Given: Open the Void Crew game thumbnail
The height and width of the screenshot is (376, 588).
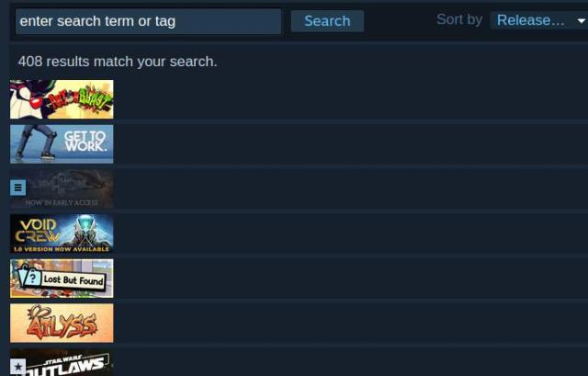Looking at the screenshot, I should pos(62,234).
